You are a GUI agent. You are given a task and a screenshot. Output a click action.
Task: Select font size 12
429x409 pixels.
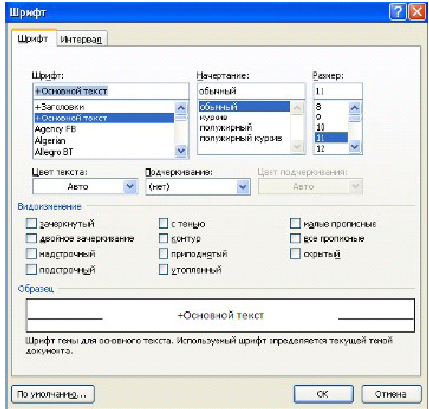(x=331, y=148)
